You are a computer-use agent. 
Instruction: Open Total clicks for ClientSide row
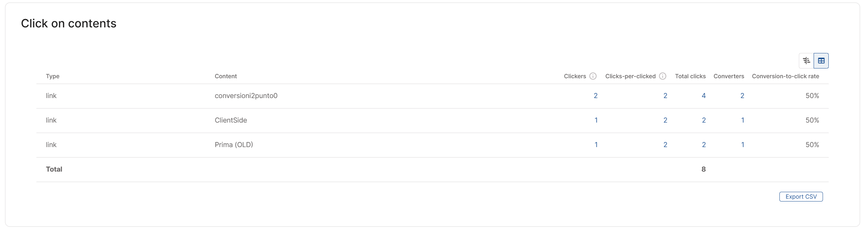click(x=703, y=120)
